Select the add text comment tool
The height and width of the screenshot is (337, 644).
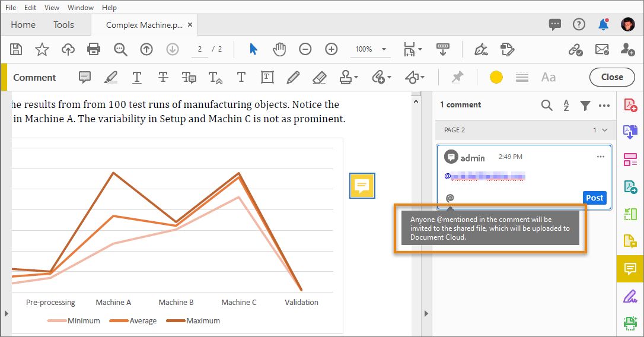(241, 77)
